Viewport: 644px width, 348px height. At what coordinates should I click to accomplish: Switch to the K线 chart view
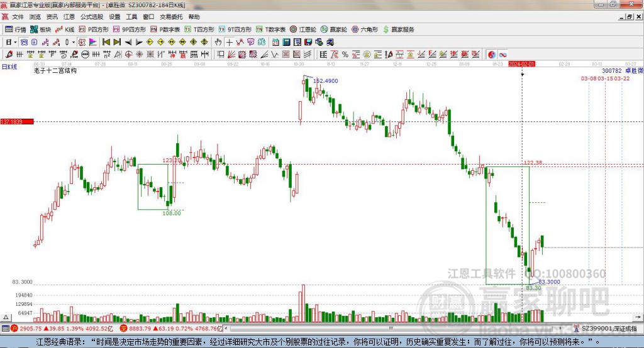pos(65,29)
